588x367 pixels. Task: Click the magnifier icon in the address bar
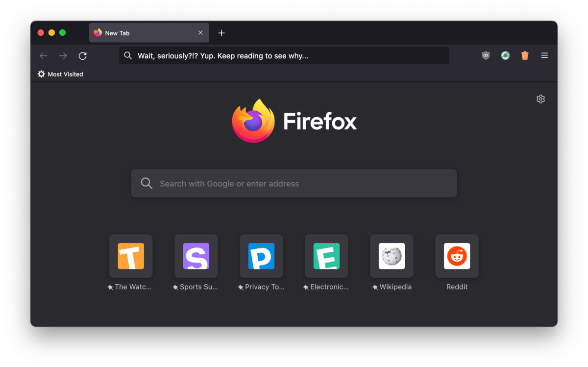click(128, 55)
